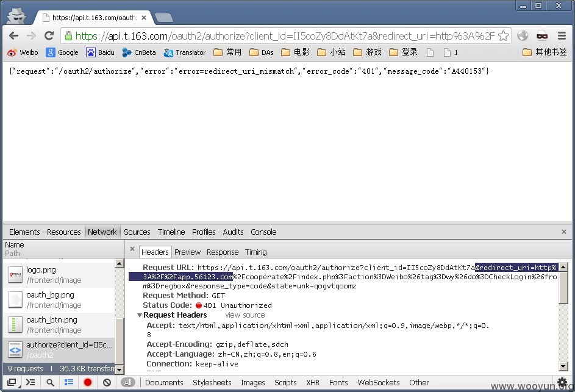The width and height of the screenshot is (575, 392).
Task: Show console drawer icon
Action: pyautogui.click(x=30, y=382)
